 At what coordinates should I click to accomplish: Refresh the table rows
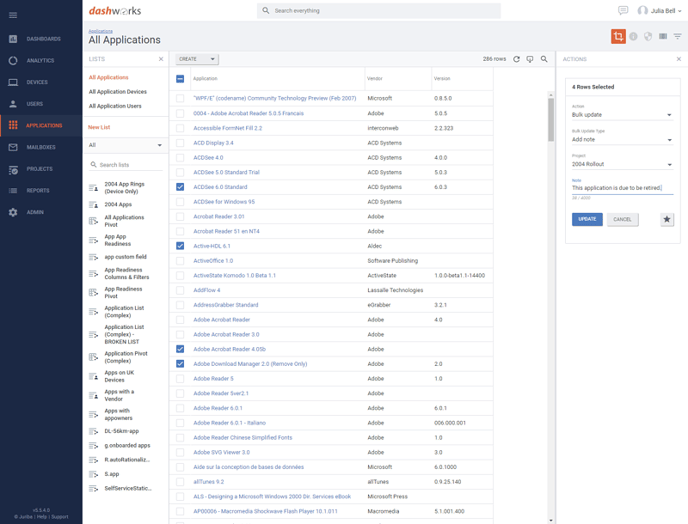click(x=516, y=59)
